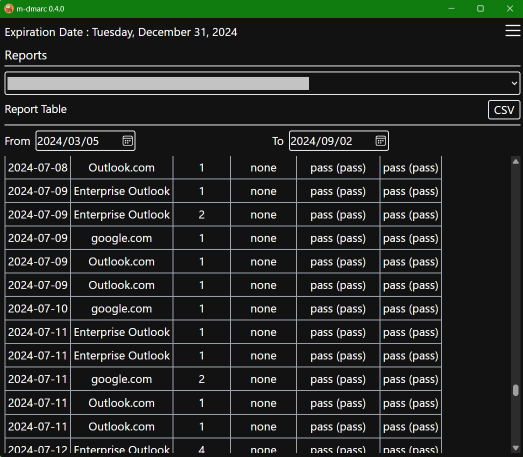The image size is (523, 457).
Task: Click the m-dmarc app icon in title bar
Action: 9,9
